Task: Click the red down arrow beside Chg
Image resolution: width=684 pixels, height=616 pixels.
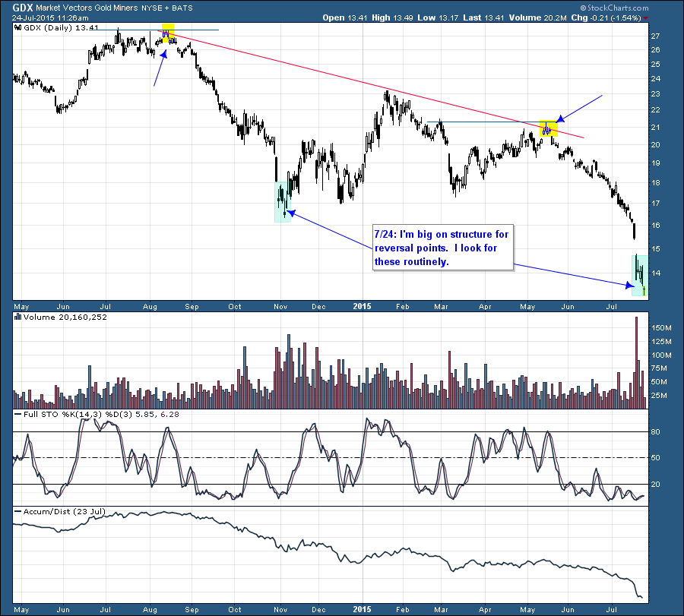Action: click(646, 17)
